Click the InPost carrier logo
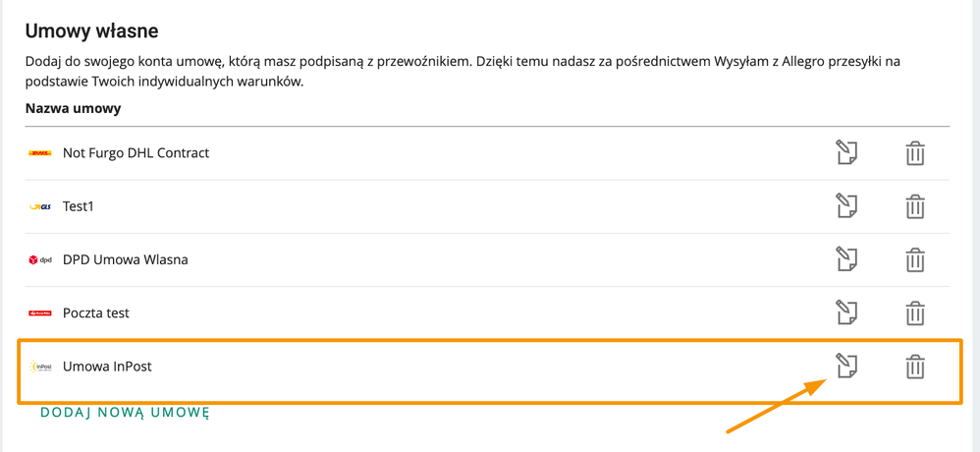This screenshot has width=980, height=452. click(x=40, y=367)
